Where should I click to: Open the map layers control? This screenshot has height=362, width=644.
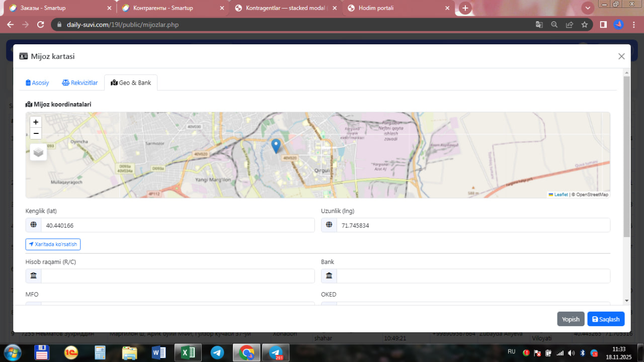(x=38, y=152)
